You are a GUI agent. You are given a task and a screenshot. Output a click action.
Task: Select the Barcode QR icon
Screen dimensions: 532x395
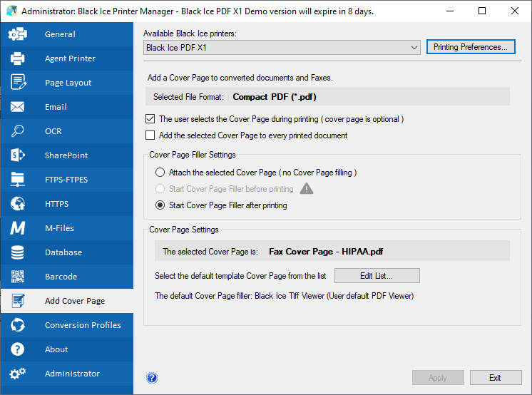coord(18,277)
